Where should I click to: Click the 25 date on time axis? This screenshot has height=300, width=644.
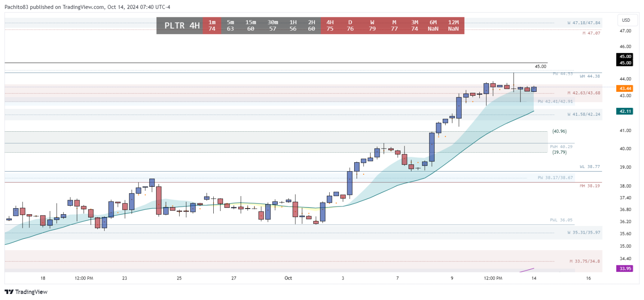[x=179, y=278]
